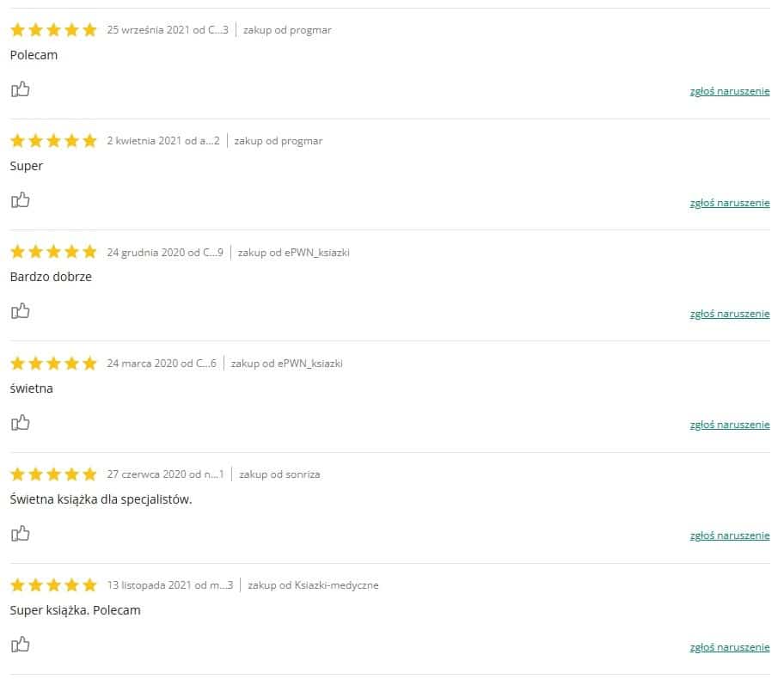Viewport: 784px width, 679px height.
Task: Report 'Super książka. Polecam' review violation
Action: [x=729, y=647]
